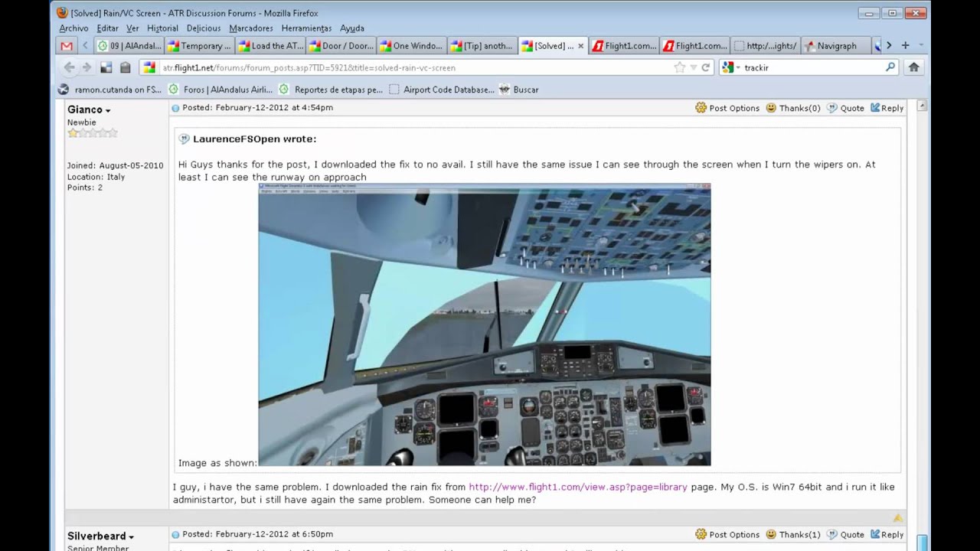Open the Archivo menu
Viewport: 980px width, 551px height.
[73, 28]
